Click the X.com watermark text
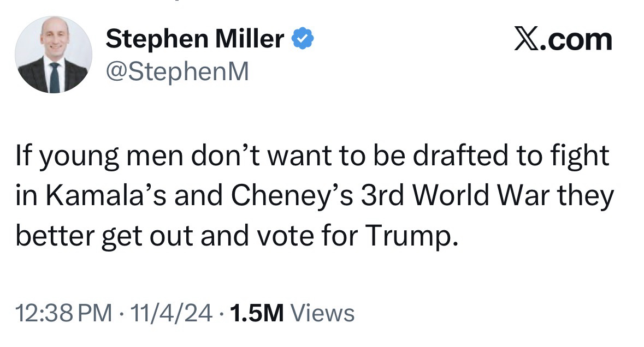This screenshot has height=347, width=644. tap(563, 40)
